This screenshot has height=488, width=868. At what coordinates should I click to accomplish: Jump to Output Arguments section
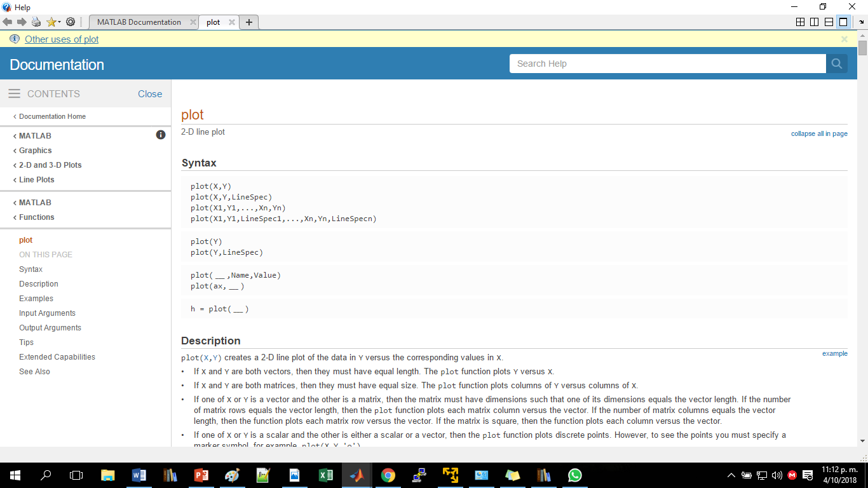coord(50,328)
